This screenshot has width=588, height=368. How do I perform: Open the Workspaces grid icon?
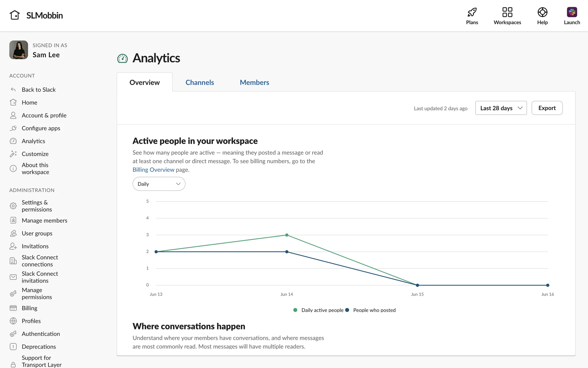click(507, 12)
